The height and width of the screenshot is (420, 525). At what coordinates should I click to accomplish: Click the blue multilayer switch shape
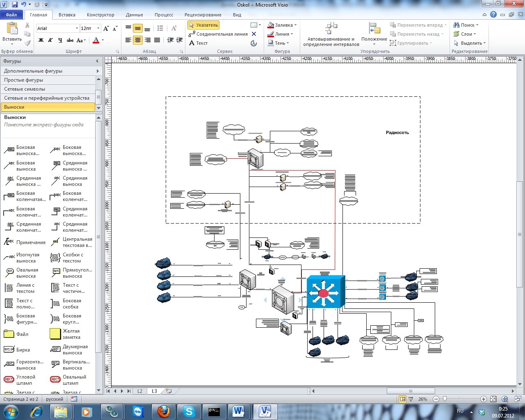click(x=326, y=292)
